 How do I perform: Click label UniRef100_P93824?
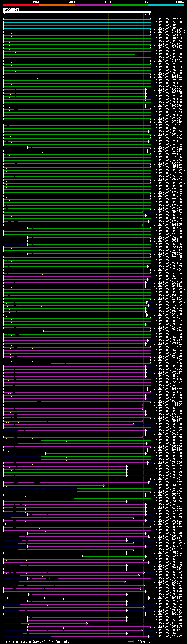[x=168, y=89]
